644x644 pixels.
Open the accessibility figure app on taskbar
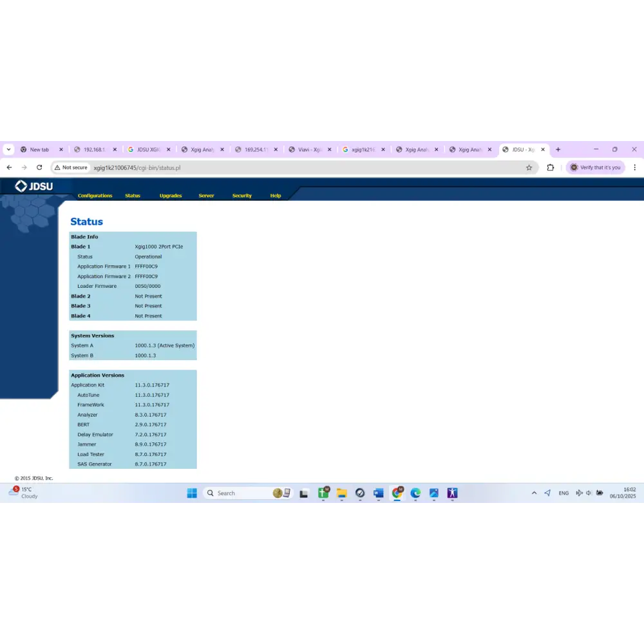coord(452,493)
